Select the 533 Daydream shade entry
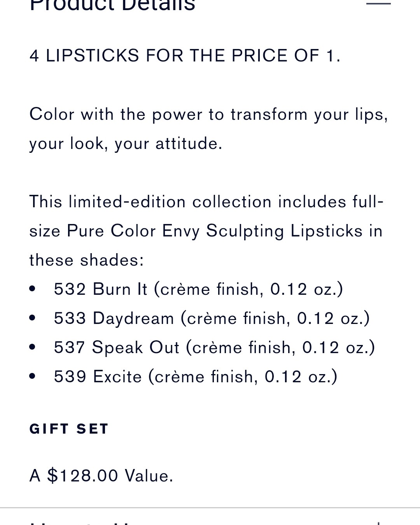The width and height of the screenshot is (420, 525). (x=212, y=318)
